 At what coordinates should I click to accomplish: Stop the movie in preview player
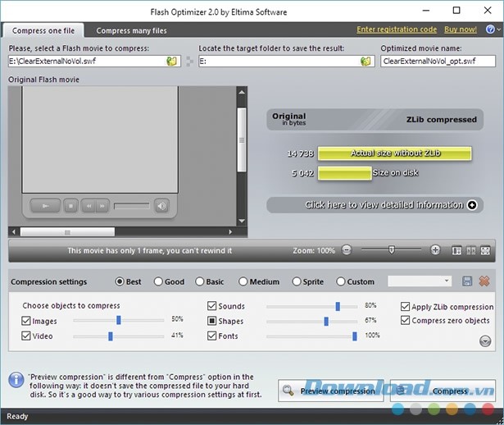(x=71, y=206)
